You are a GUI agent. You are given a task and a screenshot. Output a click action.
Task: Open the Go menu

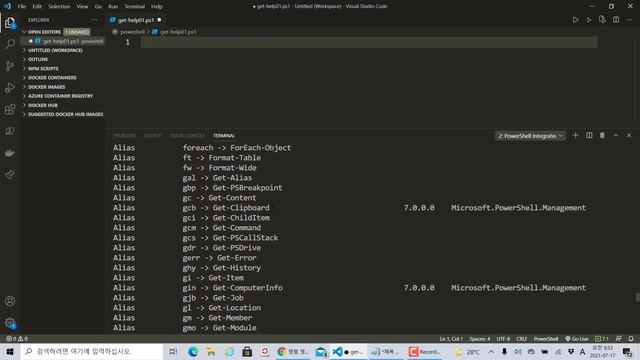point(98,7)
